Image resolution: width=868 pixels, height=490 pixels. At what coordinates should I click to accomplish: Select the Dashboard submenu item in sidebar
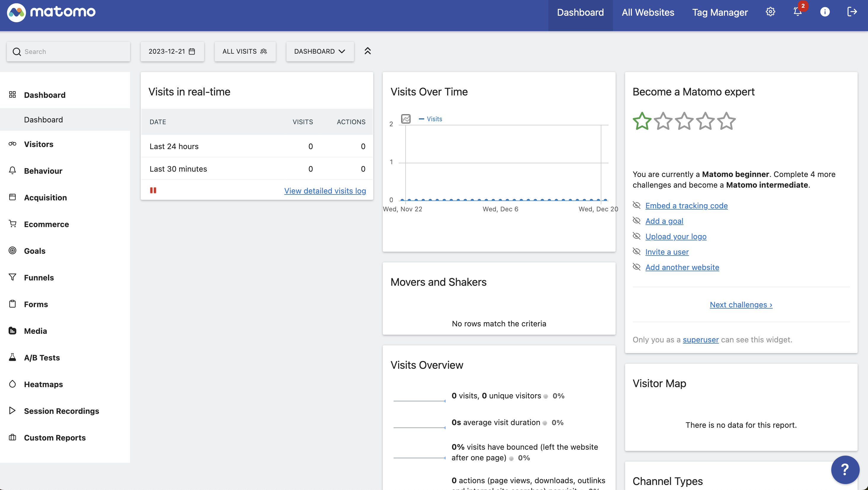65,119
